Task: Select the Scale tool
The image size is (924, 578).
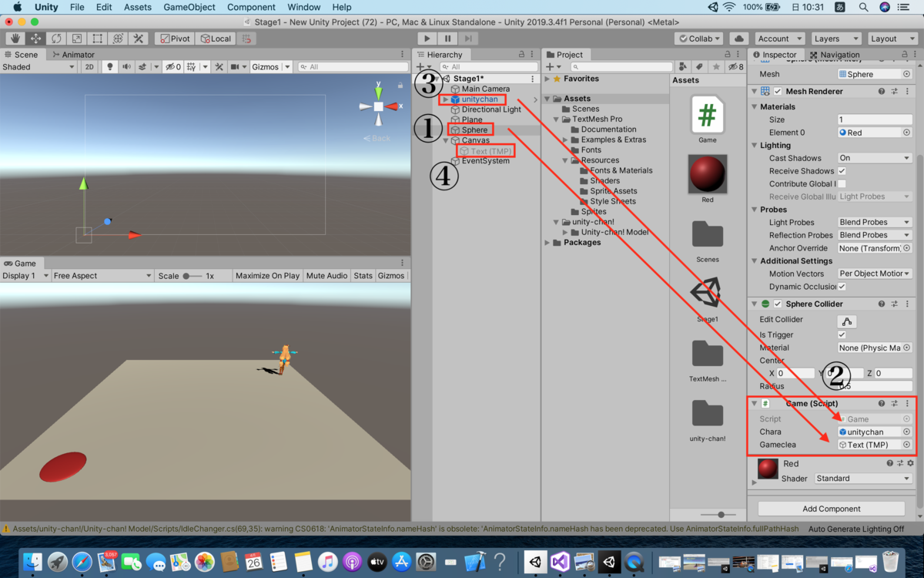Action: coord(77,39)
